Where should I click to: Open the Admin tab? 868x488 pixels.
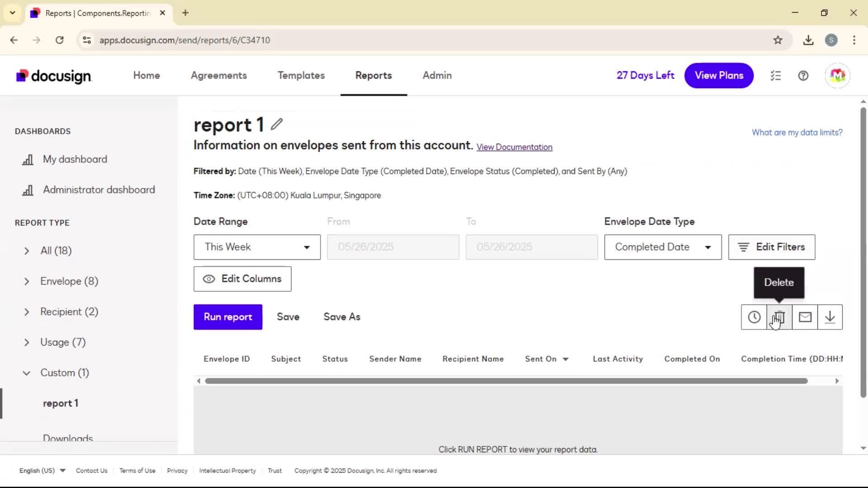[x=437, y=75]
